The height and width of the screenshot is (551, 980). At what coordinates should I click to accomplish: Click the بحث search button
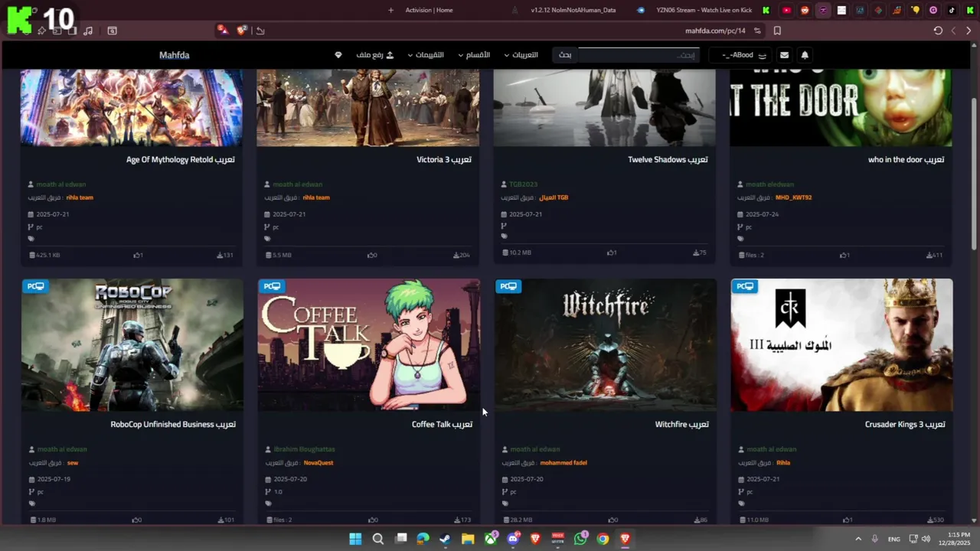pyautogui.click(x=565, y=55)
